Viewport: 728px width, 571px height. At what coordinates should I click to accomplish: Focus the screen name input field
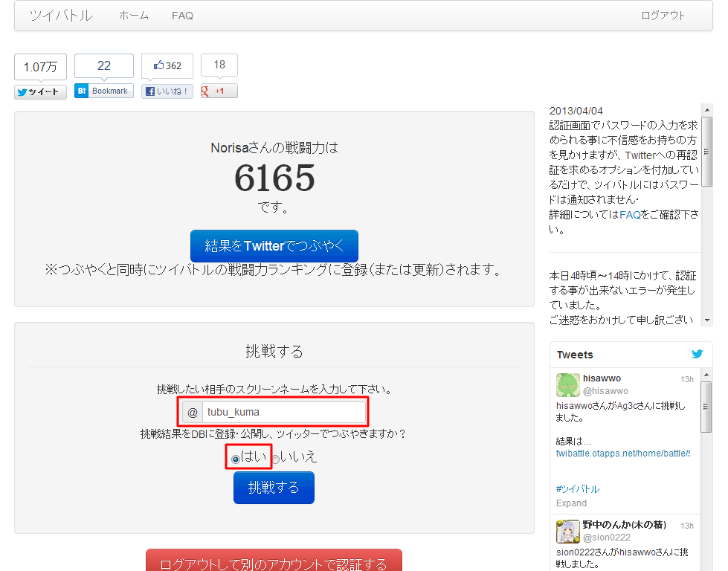pyautogui.click(x=283, y=412)
